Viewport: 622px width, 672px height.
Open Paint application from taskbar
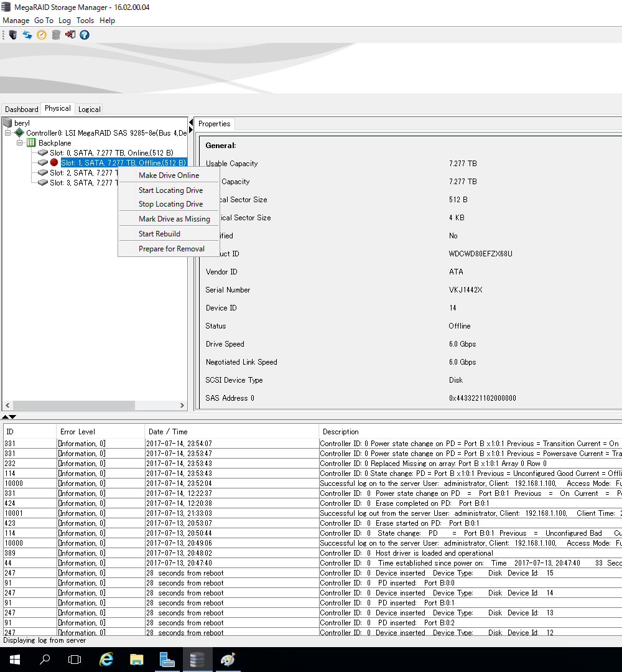[228, 660]
